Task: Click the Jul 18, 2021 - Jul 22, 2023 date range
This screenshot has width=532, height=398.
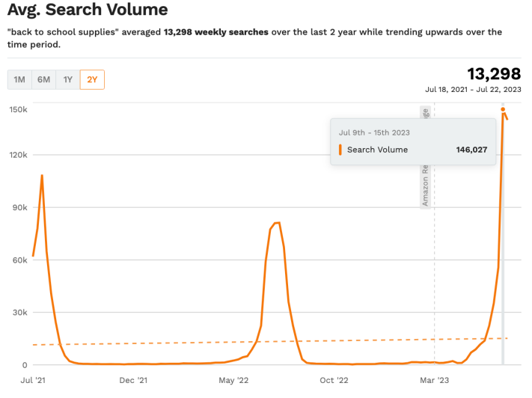Action: [x=473, y=89]
